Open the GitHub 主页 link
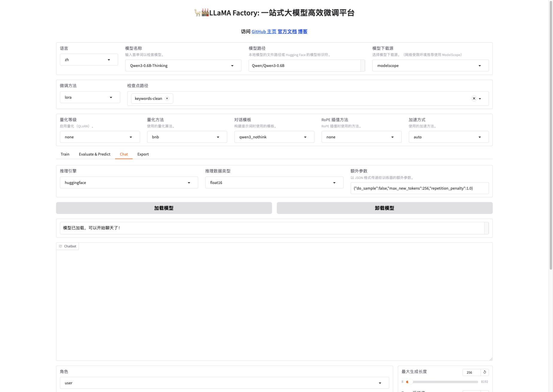This screenshot has width=553, height=392. [264, 31]
